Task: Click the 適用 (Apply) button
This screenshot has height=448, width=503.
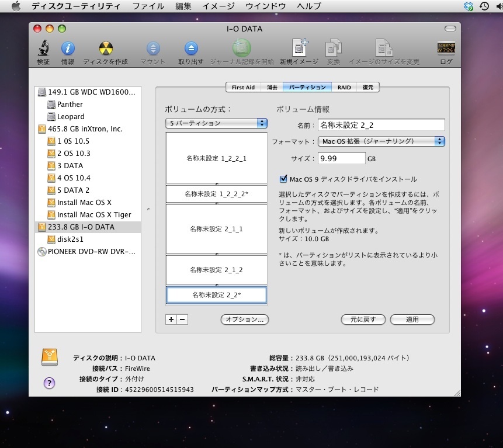Action: (412, 319)
